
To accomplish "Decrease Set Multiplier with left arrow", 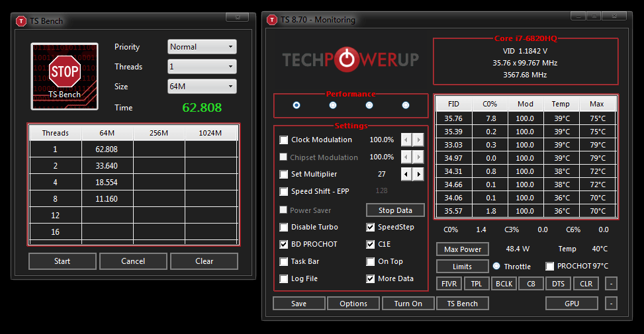I will pyautogui.click(x=406, y=175).
